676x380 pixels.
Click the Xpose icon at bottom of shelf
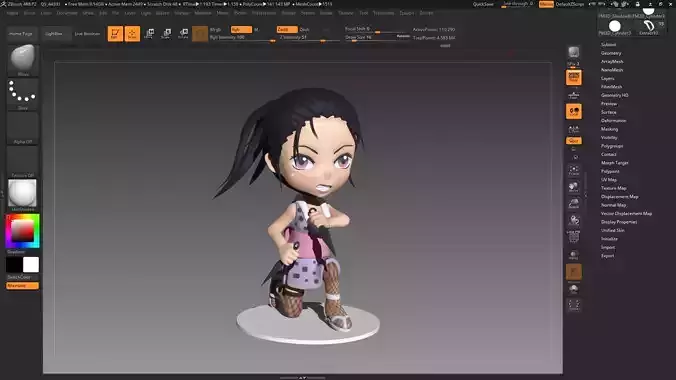pos(573,305)
